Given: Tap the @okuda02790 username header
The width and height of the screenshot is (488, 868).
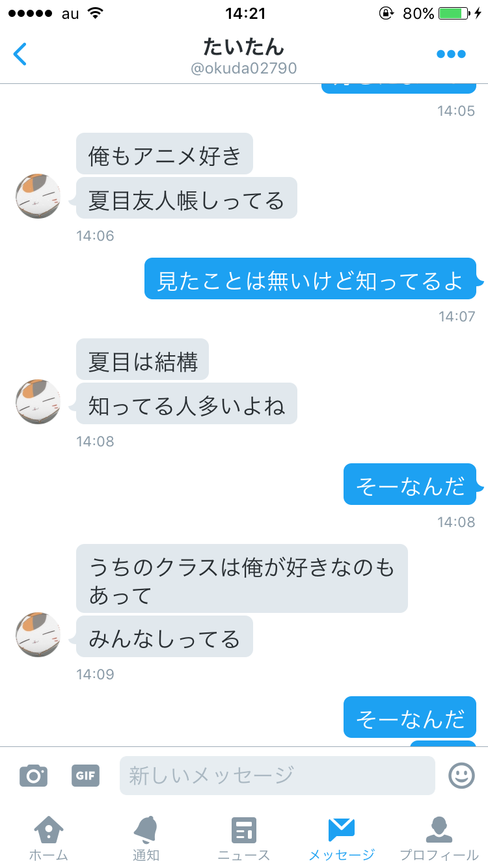Looking at the screenshot, I should pyautogui.click(x=244, y=68).
